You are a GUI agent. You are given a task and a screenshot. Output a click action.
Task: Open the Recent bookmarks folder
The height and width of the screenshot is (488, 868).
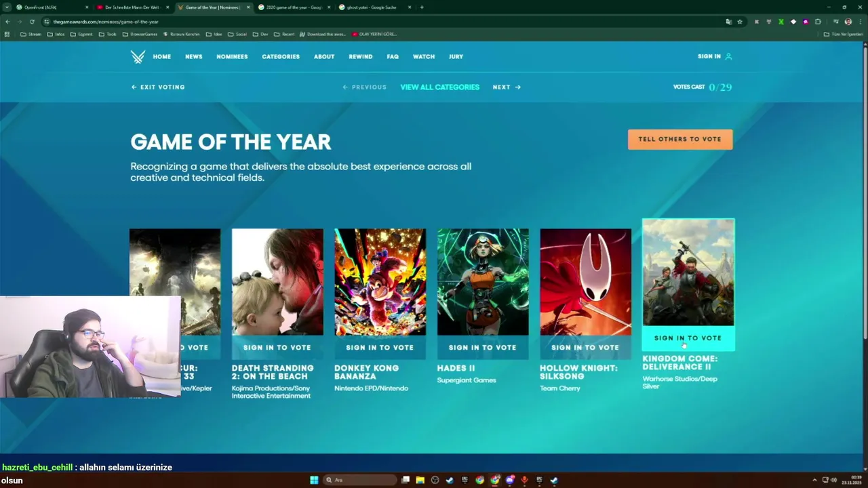284,34
